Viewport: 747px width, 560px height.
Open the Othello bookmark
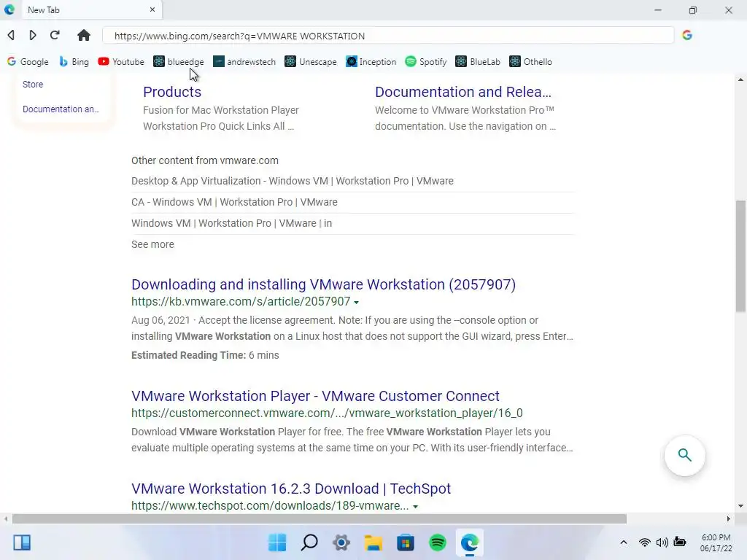tap(531, 62)
